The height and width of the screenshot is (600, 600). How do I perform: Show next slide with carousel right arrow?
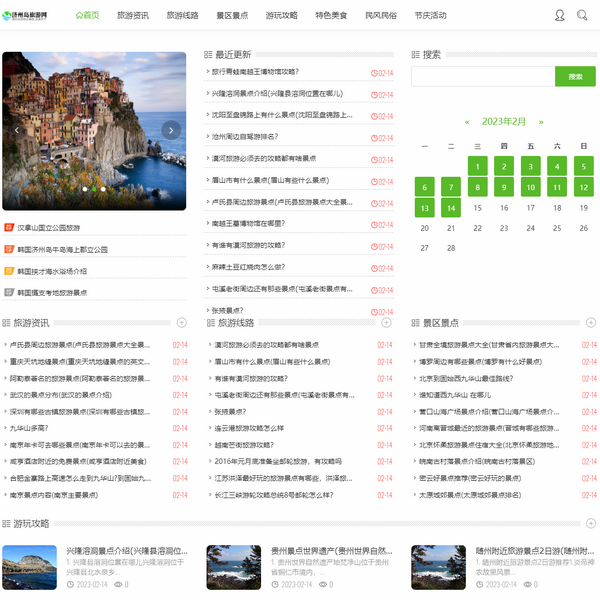171,129
